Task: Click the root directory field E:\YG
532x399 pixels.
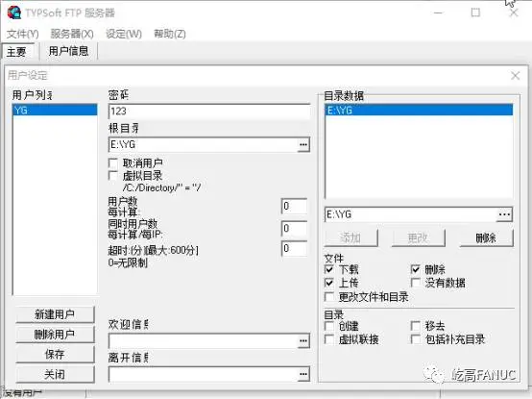Action: 203,144
